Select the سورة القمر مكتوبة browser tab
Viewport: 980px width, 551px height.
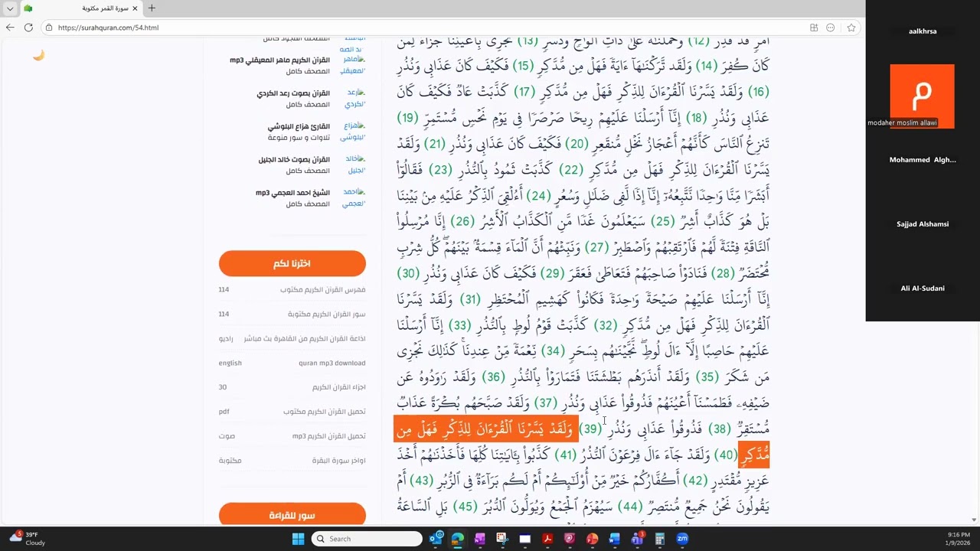pos(80,8)
